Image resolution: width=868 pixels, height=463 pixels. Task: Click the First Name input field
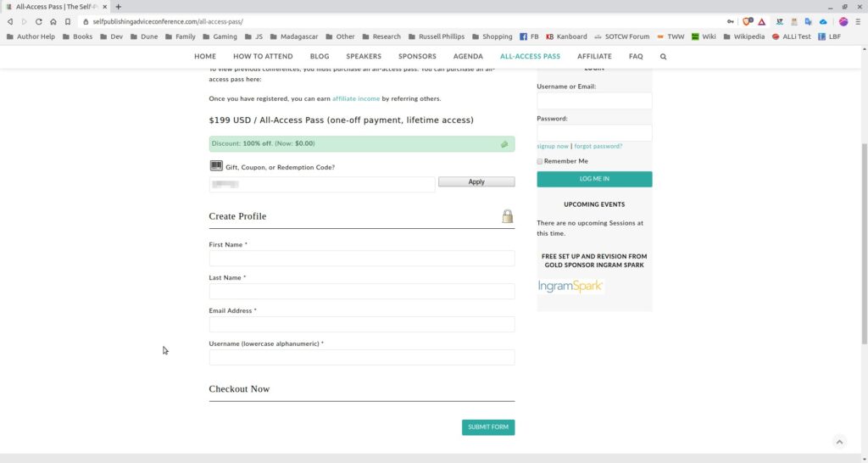pyautogui.click(x=361, y=259)
